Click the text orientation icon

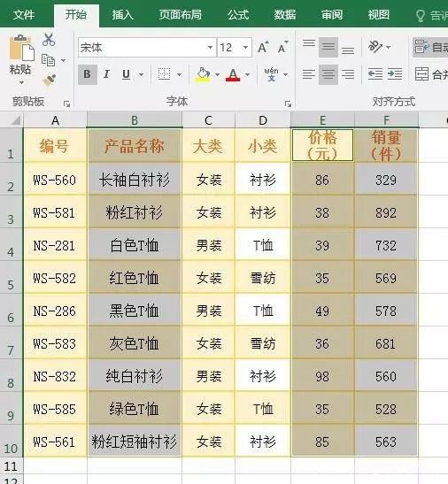point(375,47)
